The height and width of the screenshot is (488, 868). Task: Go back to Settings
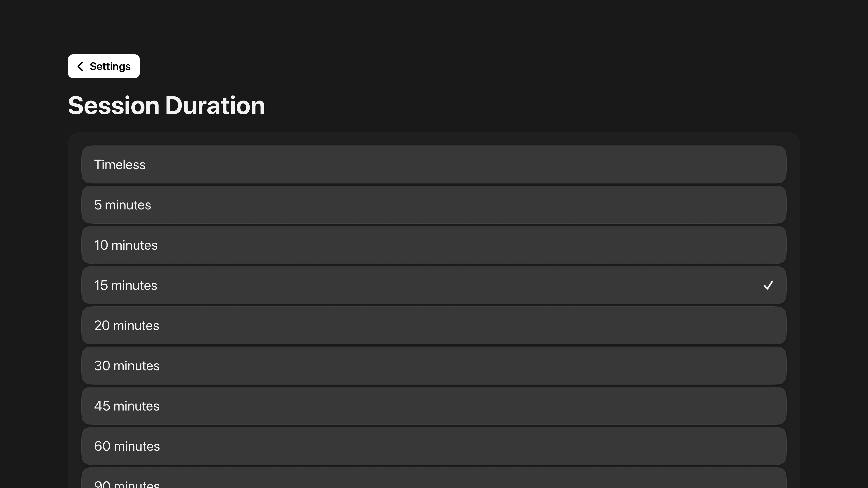(104, 66)
